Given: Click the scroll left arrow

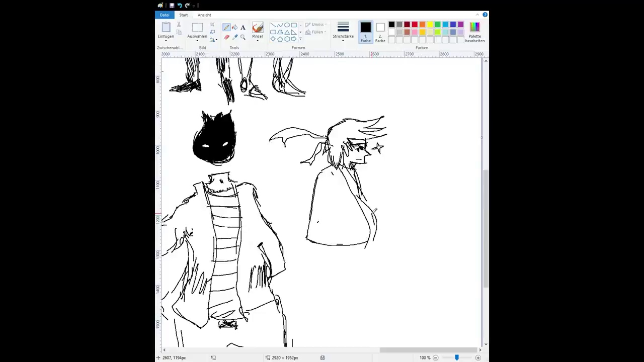Looking at the screenshot, I should tap(164, 350).
